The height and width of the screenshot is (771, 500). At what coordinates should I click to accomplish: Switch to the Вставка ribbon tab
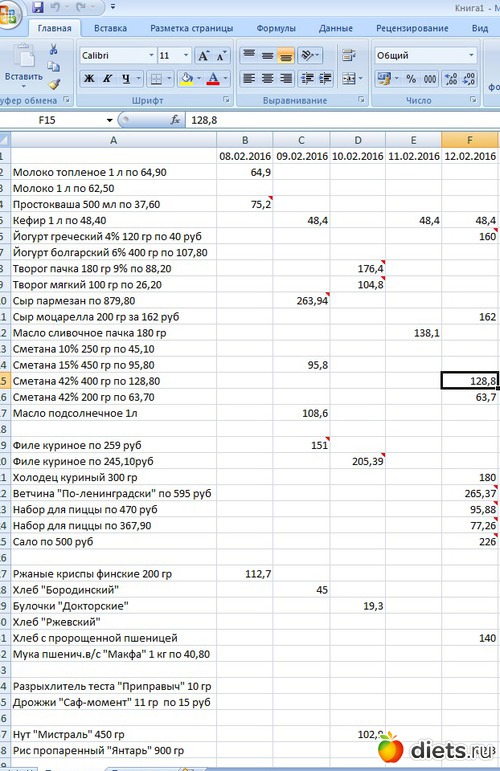(x=111, y=28)
